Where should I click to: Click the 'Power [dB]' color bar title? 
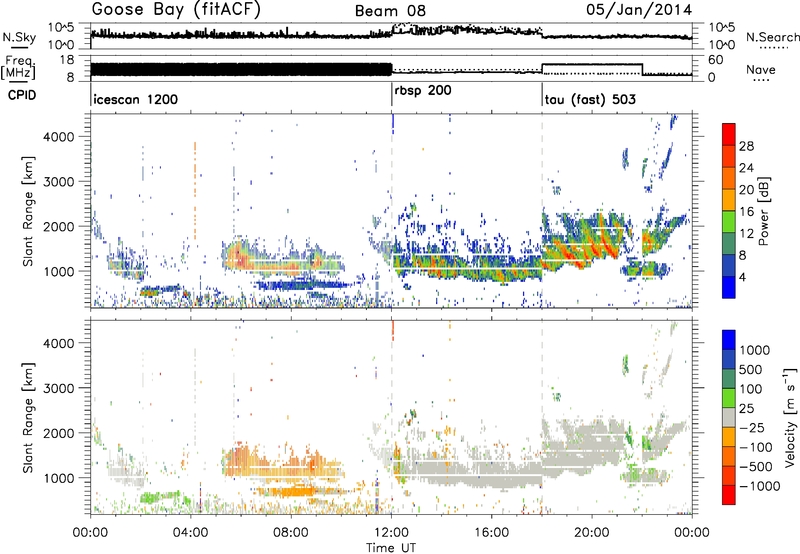click(x=763, y=211)
